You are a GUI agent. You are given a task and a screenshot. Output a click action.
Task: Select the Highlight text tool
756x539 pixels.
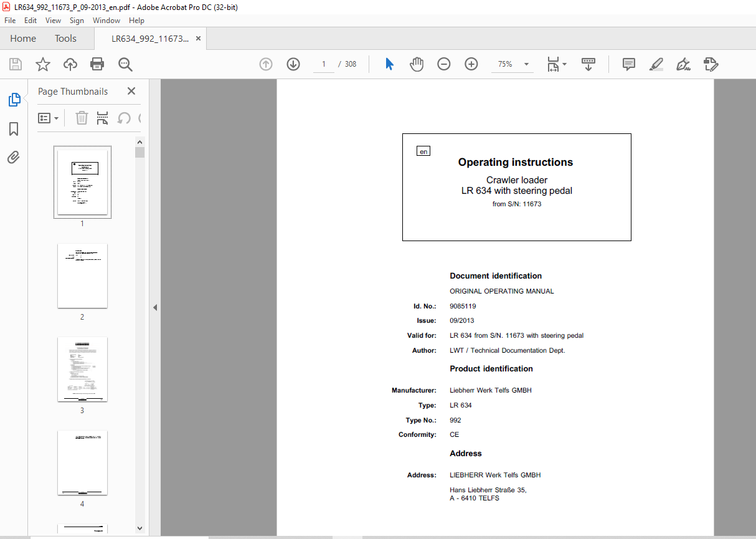[x=656, y=64]
